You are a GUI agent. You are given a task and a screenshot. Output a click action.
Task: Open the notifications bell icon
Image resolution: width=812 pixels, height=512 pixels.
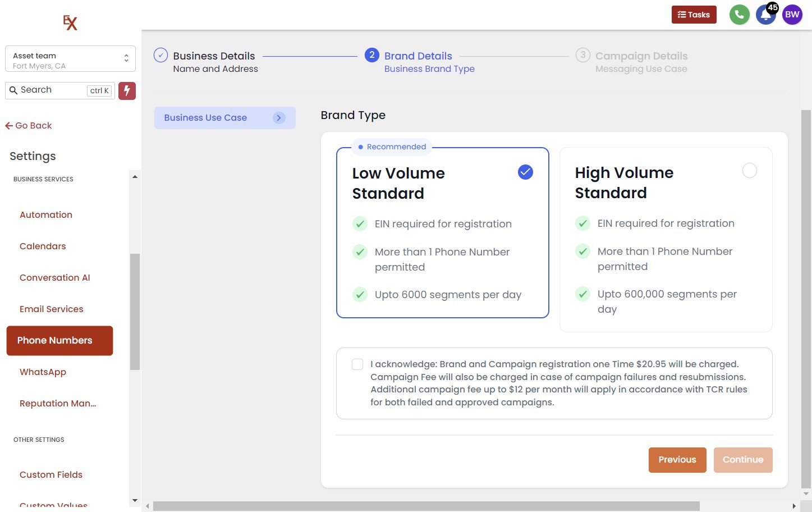pos(765,15)
